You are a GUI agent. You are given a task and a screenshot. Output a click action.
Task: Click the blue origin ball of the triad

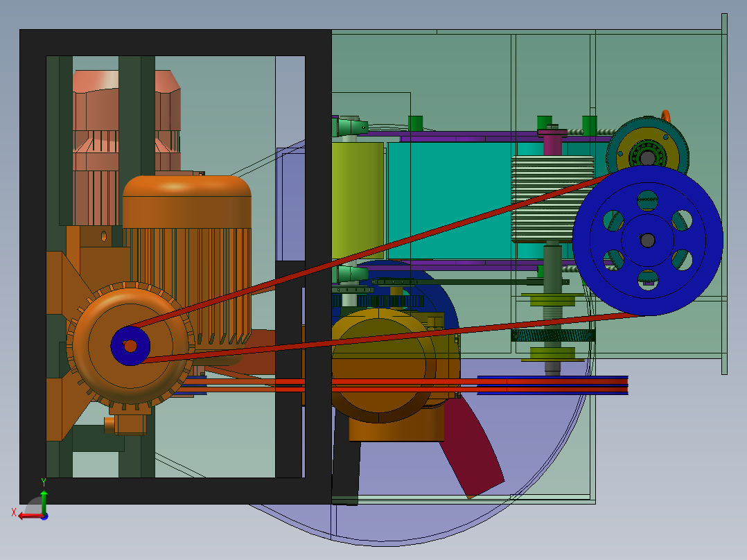point(44,516)
